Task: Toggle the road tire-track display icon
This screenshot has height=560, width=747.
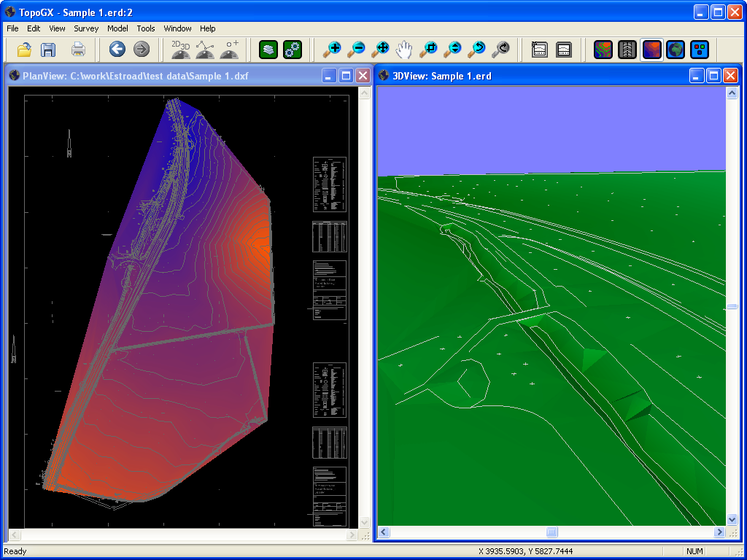Action: pos(627,49)
